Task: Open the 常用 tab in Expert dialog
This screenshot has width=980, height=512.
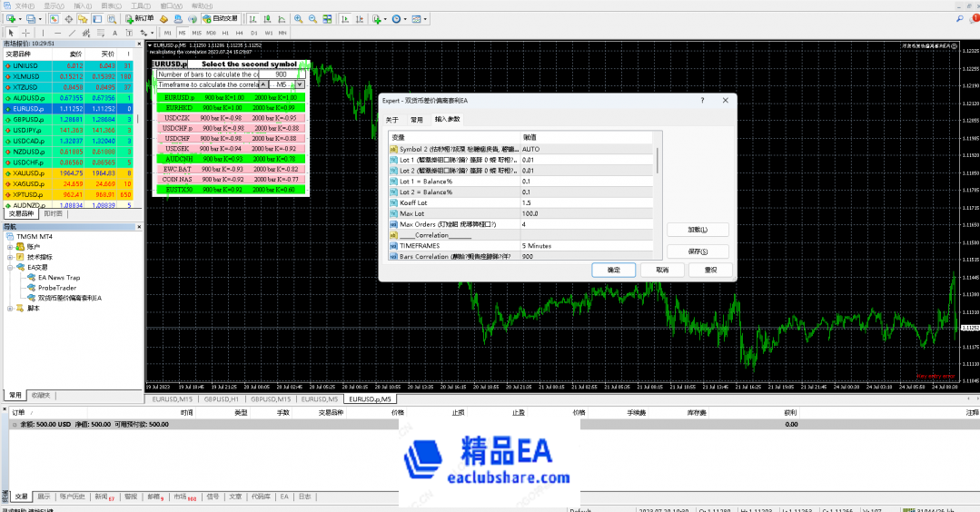Action: 416,119
